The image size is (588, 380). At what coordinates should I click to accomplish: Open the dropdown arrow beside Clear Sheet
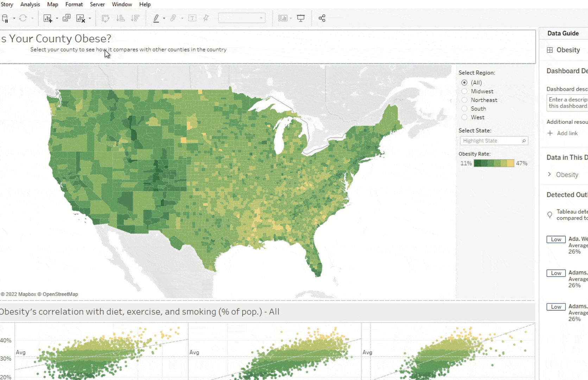pos(90,18)
